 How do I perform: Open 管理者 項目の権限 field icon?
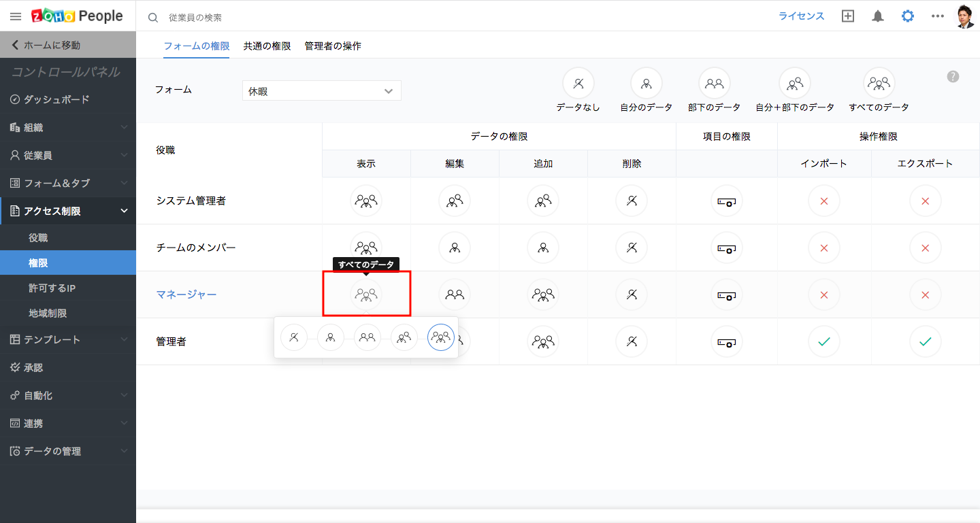coord(727,341)
